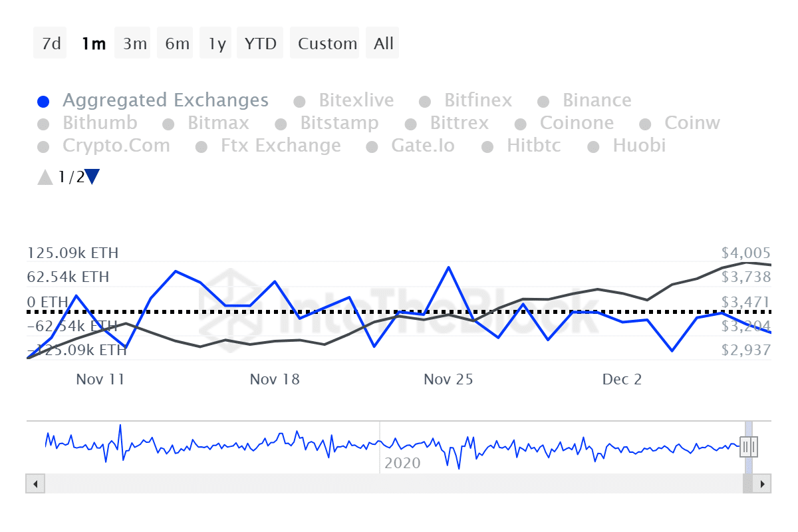Click previous legend page up arrow
The height and width of the screenshot is (532, 798).
(x=45, y=177)
